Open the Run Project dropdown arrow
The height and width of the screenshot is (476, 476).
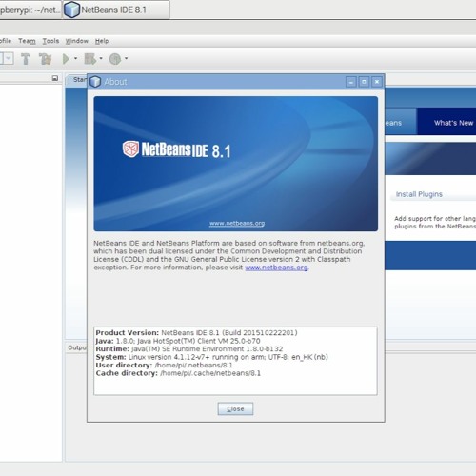click(75, 58)
